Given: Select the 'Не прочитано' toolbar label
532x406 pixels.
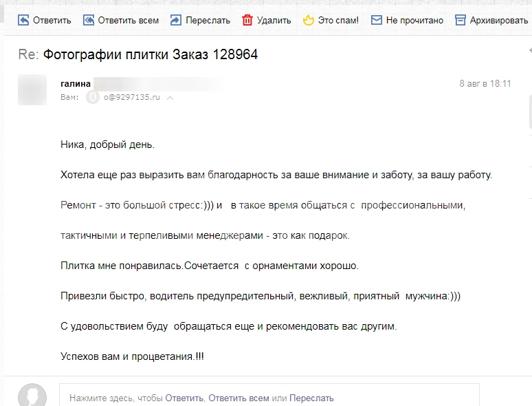Looking at the screenshot, I should coord(414,21).
